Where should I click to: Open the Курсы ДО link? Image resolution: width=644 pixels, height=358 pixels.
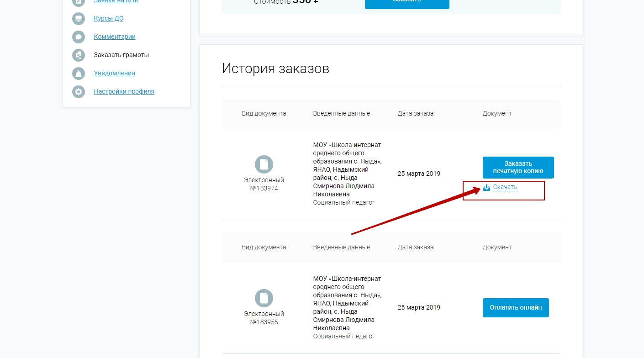[x=109, y=19]
